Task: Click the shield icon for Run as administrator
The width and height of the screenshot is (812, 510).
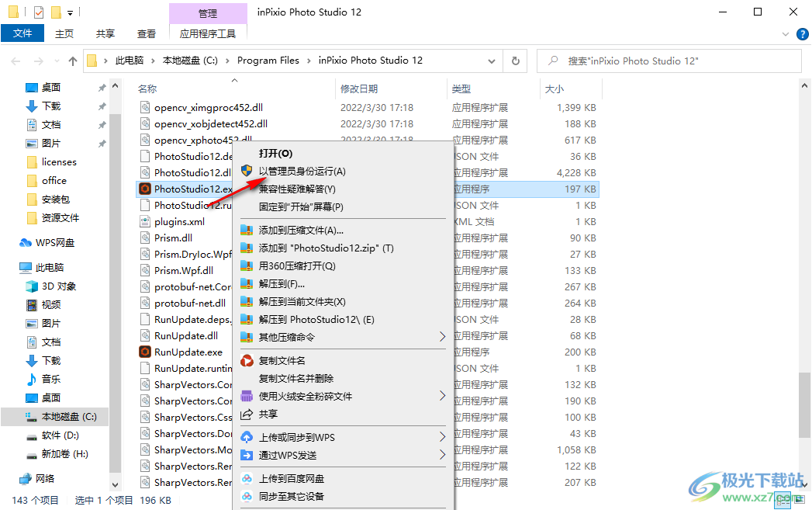Action: point(247,171)
